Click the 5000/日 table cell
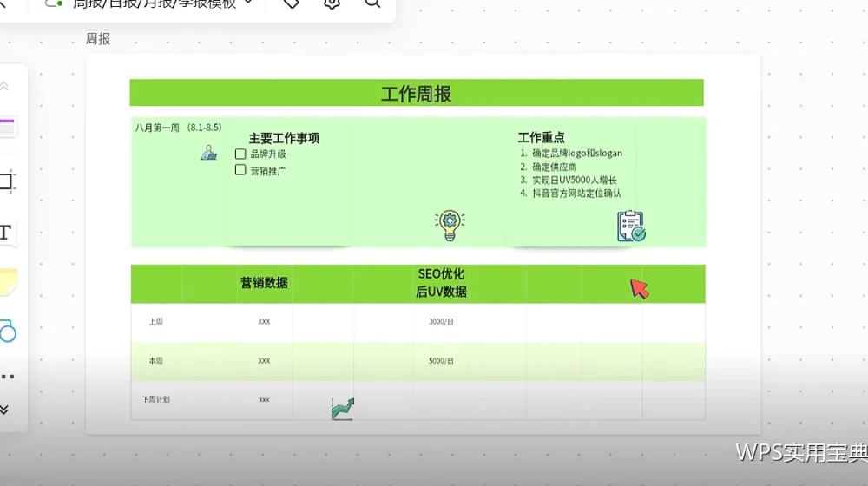868x486 pixels. 441,361
